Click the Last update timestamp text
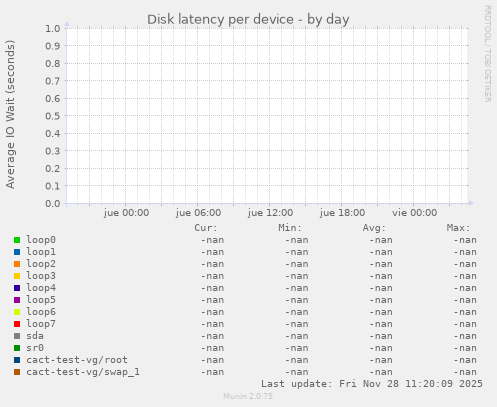Screen dimensions: 497x407 pos(372,384)
